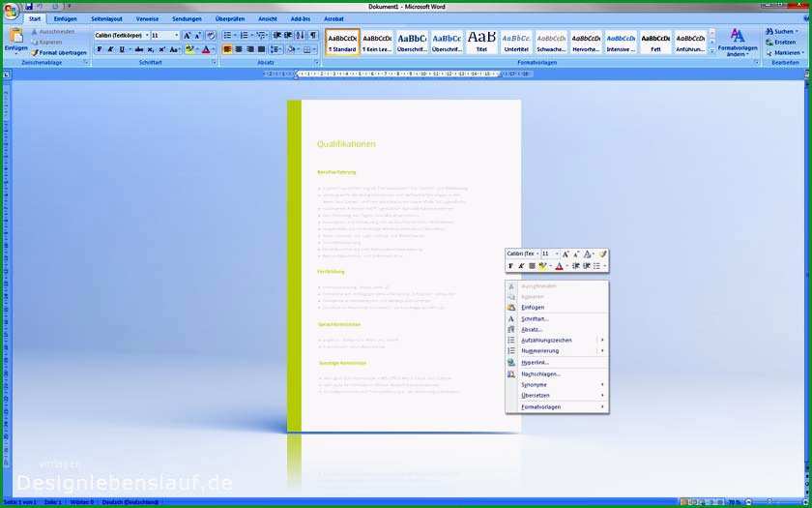Click ribbon bullet list icon
This screenshot has width=812, height=508.
point(227,35)
